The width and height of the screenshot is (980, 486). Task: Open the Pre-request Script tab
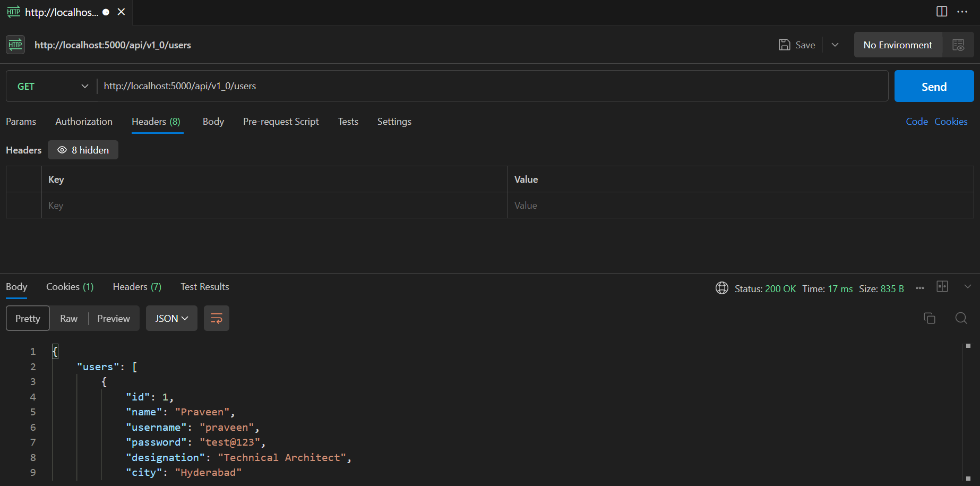click(x=281, y=122)
